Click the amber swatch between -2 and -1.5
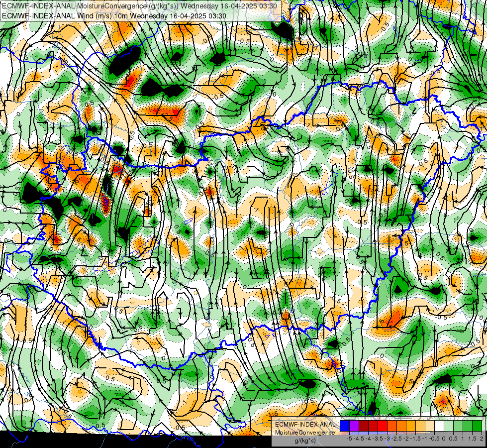This screenshot has width=487, height=448. 410,426
